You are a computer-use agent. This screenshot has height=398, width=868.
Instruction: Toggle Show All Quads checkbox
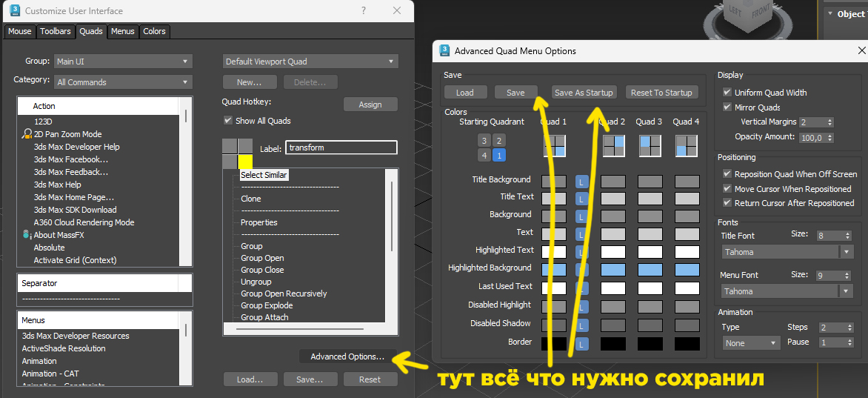227,120
